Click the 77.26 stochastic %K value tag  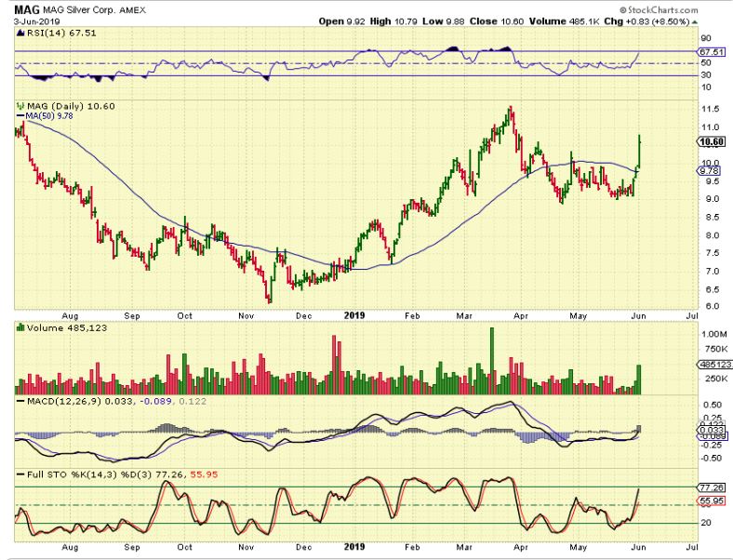711,487
